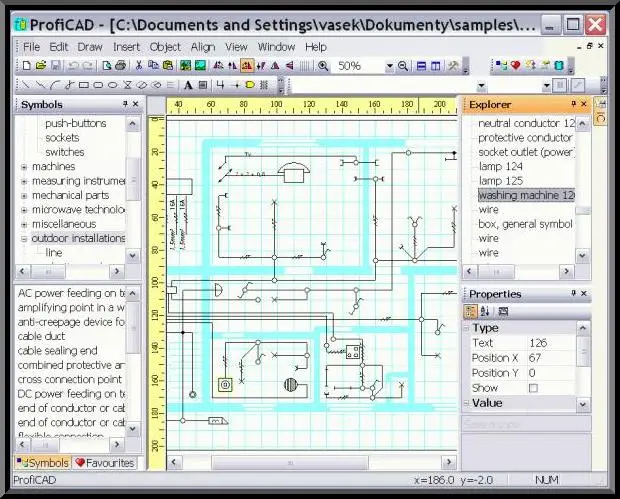620x499 pixels.
Task: Sort properties alphabetically with the A-Z icon
Action: coord(485,311)
